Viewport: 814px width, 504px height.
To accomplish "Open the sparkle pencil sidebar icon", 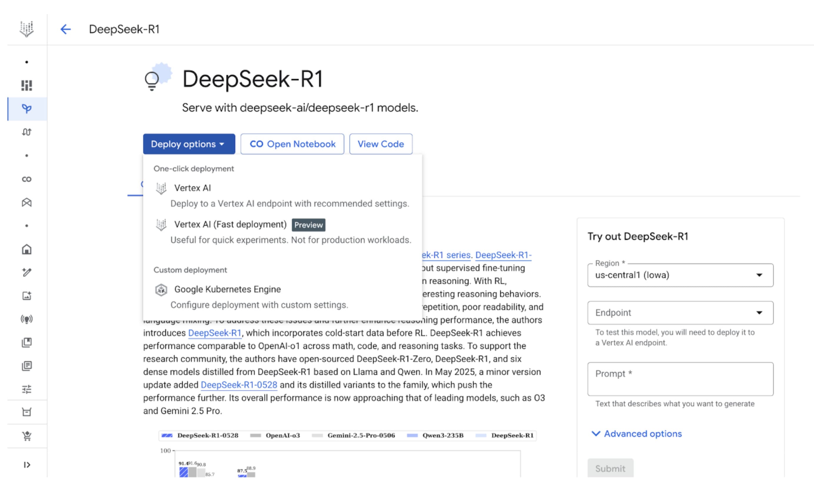I will [x=27, y=272].
